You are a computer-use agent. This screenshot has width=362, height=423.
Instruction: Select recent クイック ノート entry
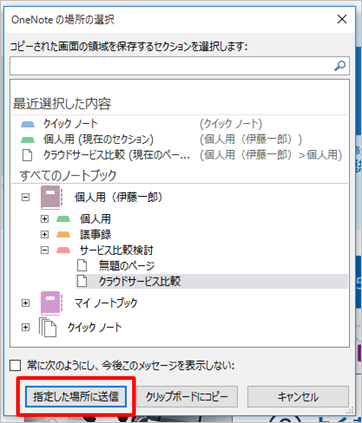(x=70, y=124)
